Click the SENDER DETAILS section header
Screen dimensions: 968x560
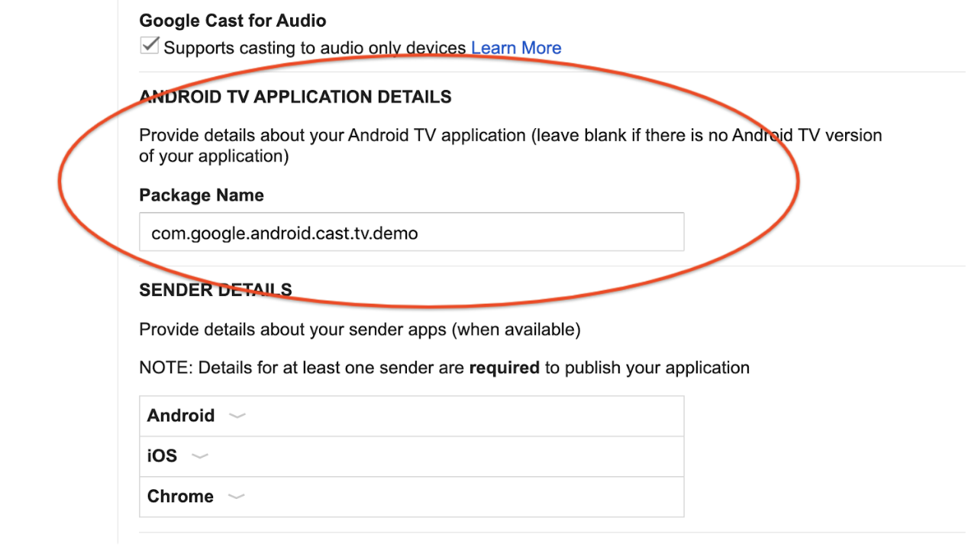(x=215, y=290)
